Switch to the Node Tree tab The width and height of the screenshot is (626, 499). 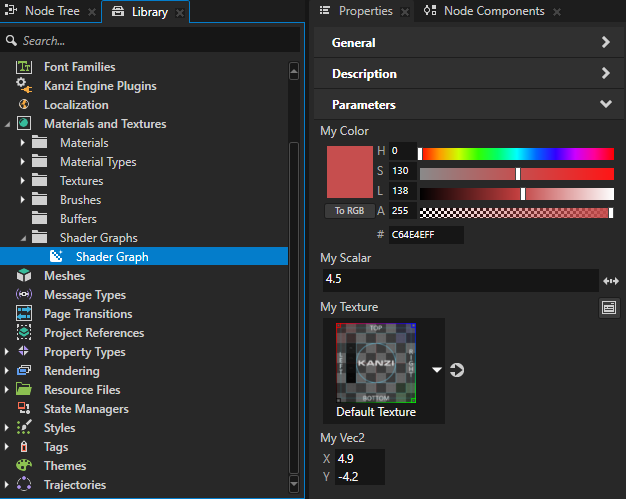pyautogui.click(x=52, y=11)
